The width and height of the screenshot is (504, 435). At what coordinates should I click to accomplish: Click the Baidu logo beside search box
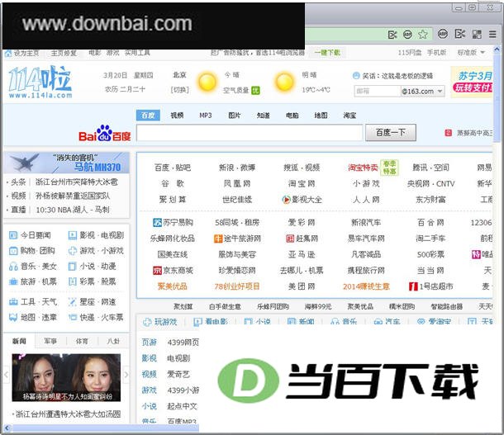105,133
